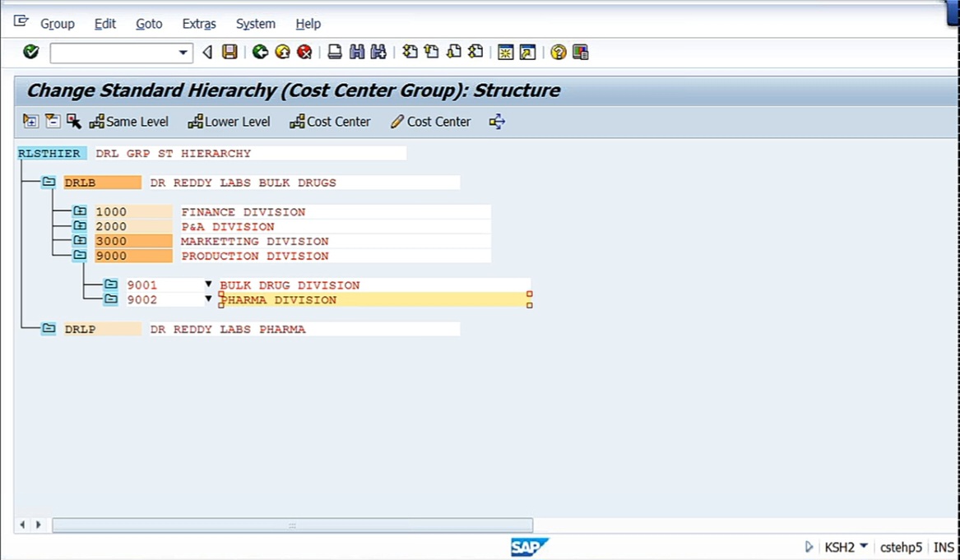Open the Help question mark icon
Screen dimensions: 960x560
558,52
